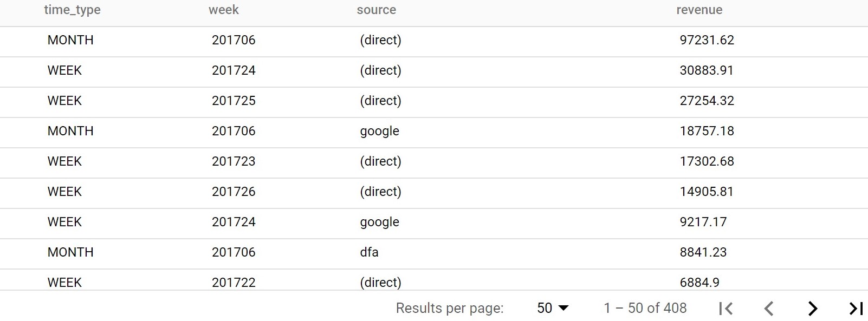Screen dimensions: 868x321
Task: Click the time_type column header
Action: point(72,10)
